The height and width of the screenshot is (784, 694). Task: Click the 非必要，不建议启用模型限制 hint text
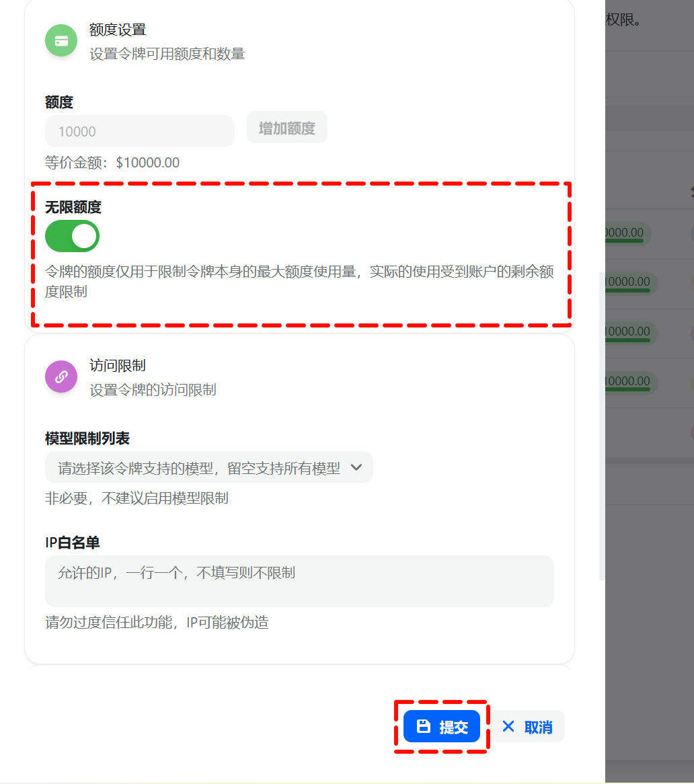tap(137, 498)
